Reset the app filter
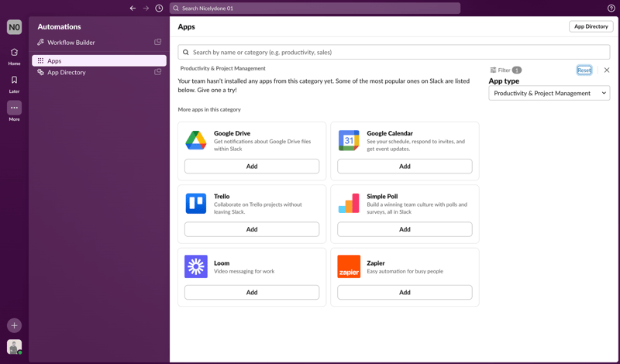 coord(584,70)
